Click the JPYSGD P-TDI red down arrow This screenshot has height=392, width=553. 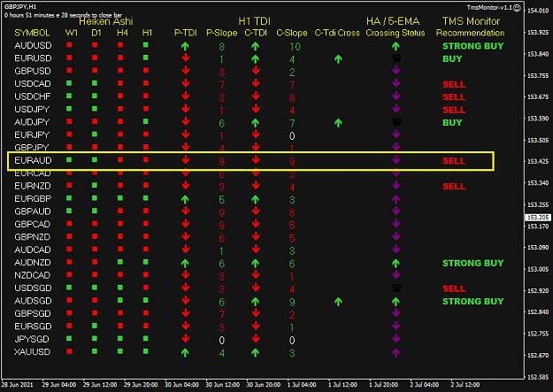coord(186,339)
